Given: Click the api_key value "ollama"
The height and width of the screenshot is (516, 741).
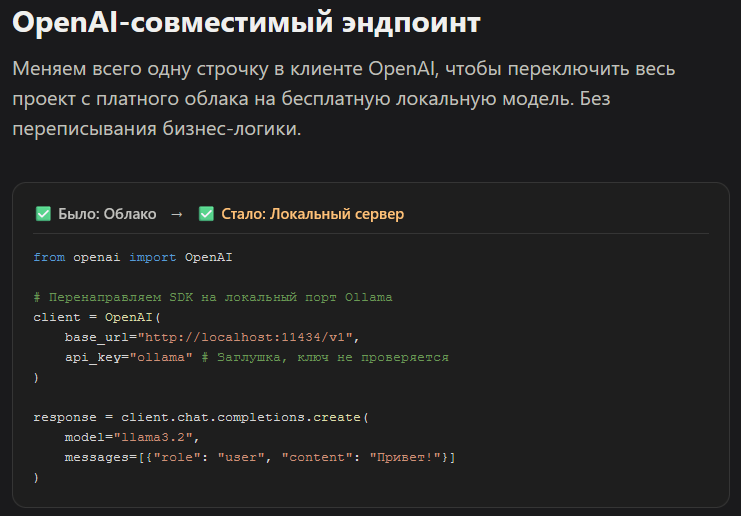Looking at the screenshot, I should tap(161, 357).
